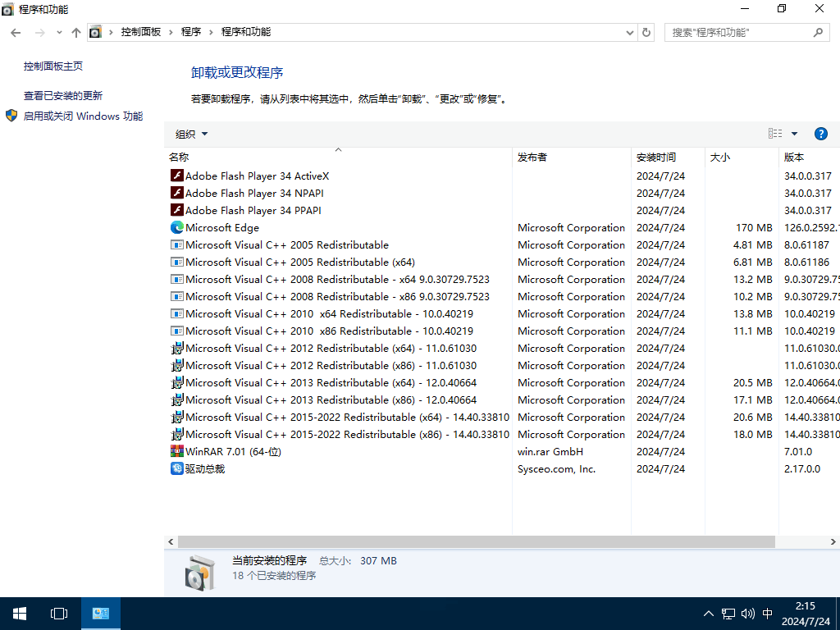Click the horizontal scrollbar right arrow
Screen dimensions: 840x630
(833, 541)
